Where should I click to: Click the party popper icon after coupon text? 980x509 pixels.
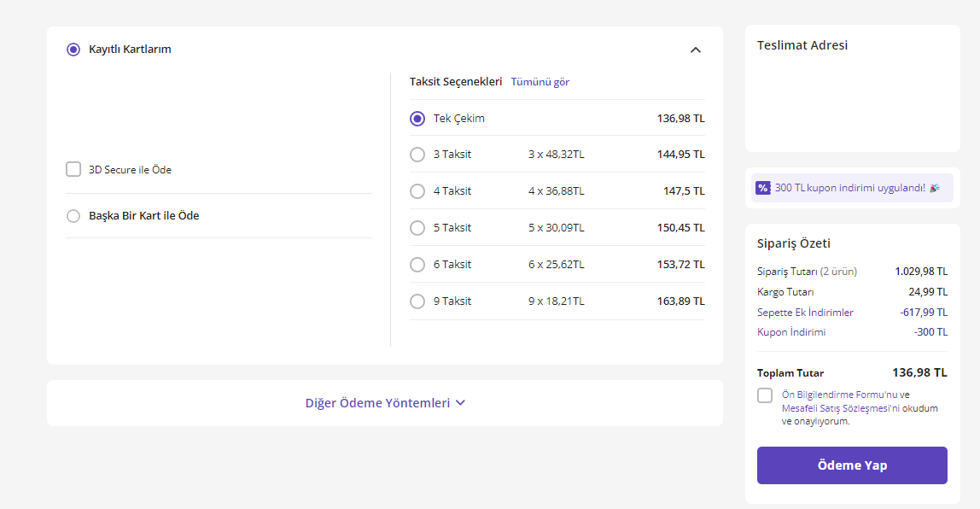point(935,188)
